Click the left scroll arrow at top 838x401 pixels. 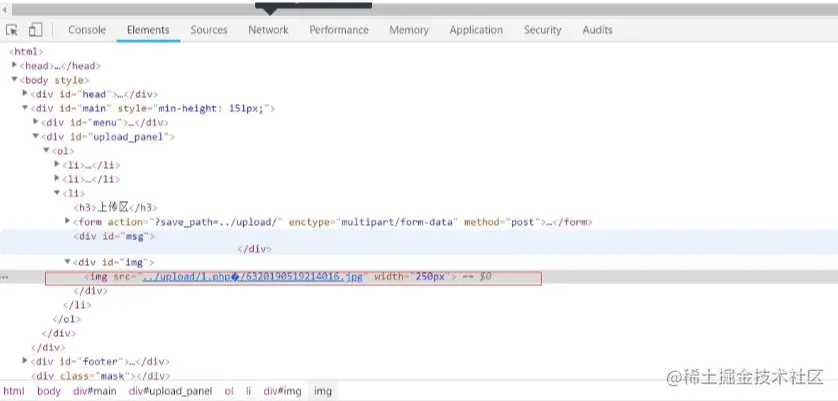(4, 9)
